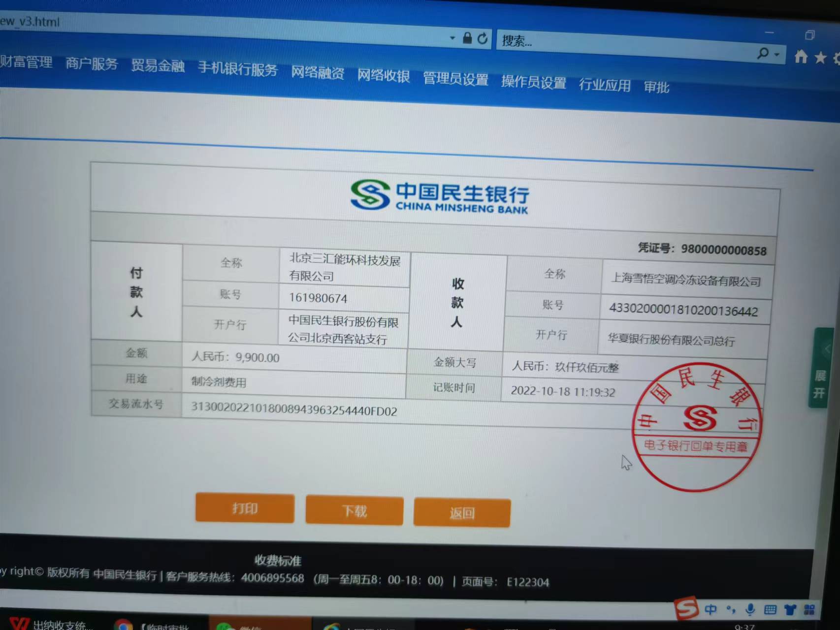Click the orange 下载 button

(x=355, y=511)
